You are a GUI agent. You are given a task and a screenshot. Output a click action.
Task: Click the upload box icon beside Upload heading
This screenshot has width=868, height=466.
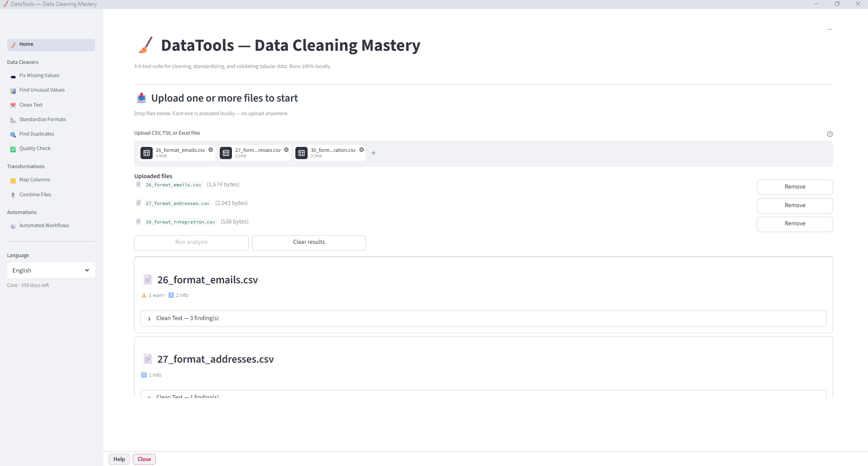coord(141,98)
